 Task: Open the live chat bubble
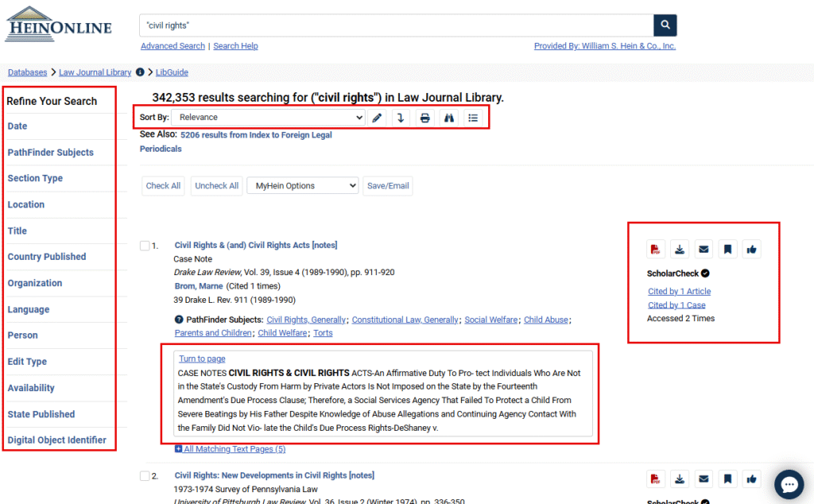point(789,484)
